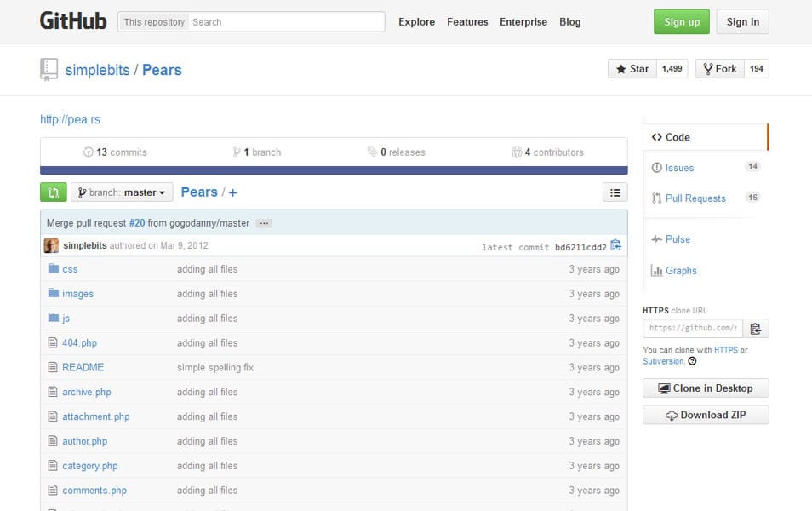The height and width of the screenshot is (511, 812).
Task: Open the commits history via commits counter icon
Action: tap(89, 152)
